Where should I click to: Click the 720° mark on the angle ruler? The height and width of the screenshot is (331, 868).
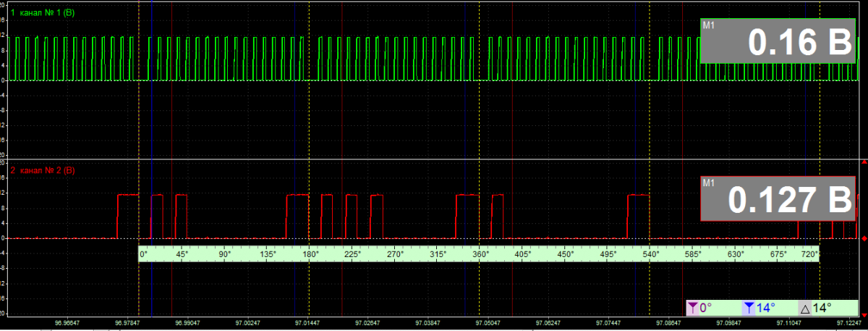[809, 254]
